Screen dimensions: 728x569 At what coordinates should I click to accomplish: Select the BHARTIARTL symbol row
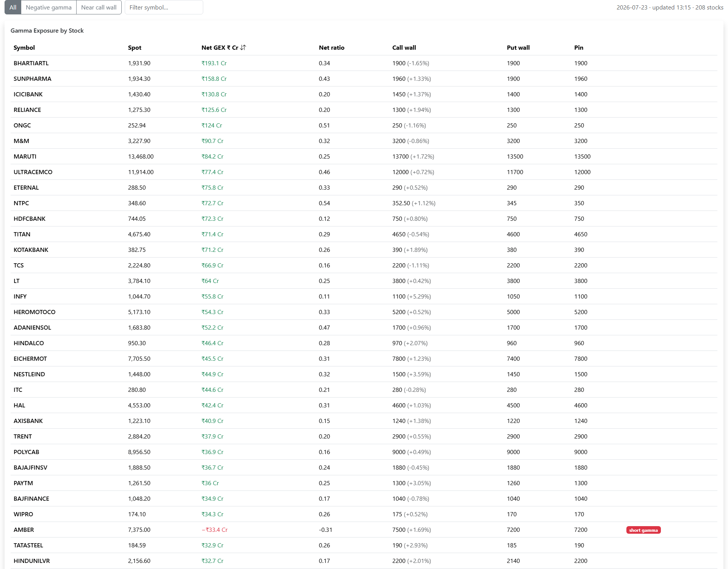(x=364, y=63)
